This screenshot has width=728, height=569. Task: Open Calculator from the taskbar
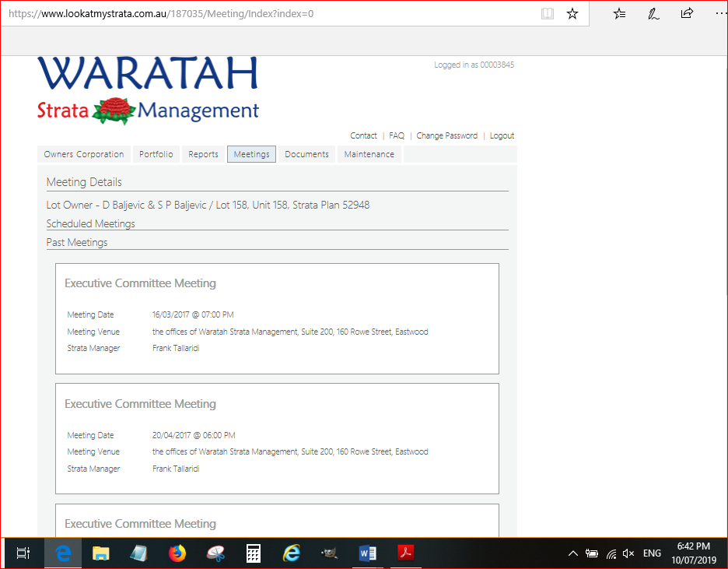(253, 553)
